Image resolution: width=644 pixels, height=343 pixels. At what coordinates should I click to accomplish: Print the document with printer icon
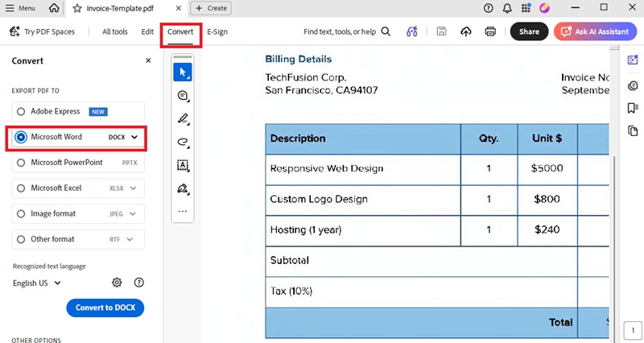tap(490, 31)
